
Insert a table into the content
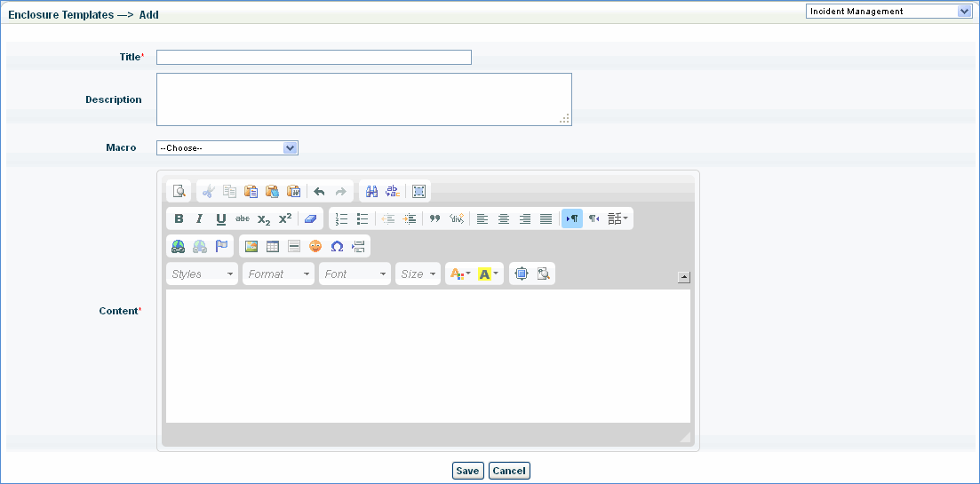[273, 247]
